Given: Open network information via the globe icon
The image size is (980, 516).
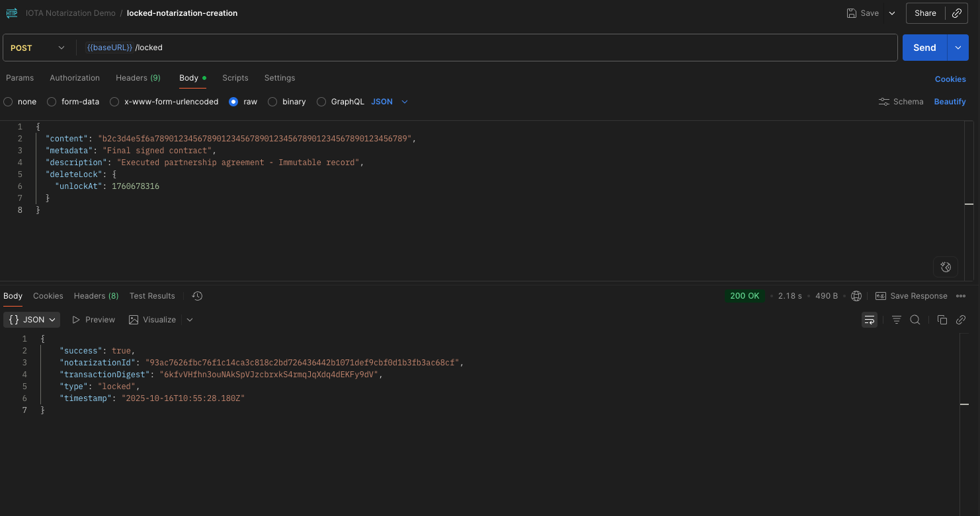Looking at the screenshot, I should point(856,295).
